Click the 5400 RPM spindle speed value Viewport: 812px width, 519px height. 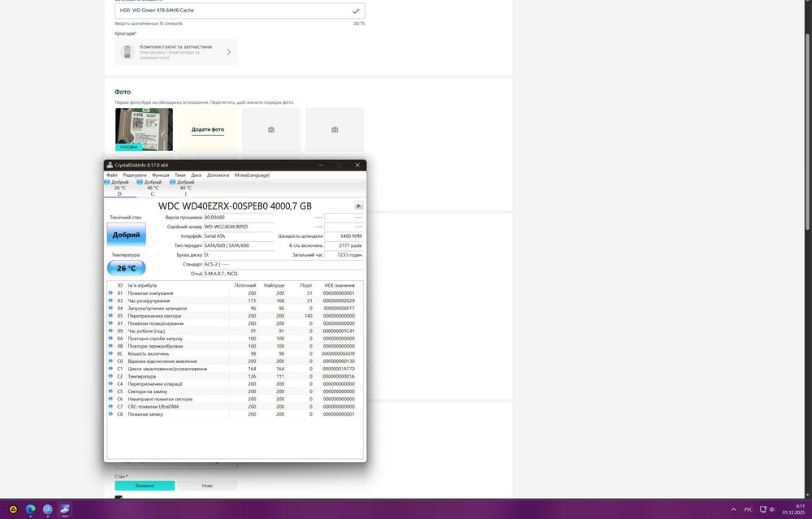coord(343,236)
